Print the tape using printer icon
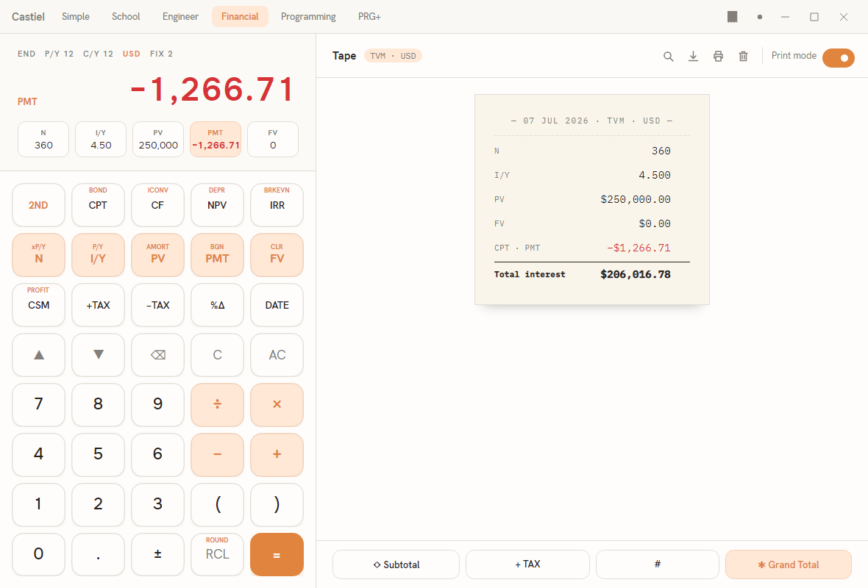This screenshot has width=868, height=588. coord(718,57)
